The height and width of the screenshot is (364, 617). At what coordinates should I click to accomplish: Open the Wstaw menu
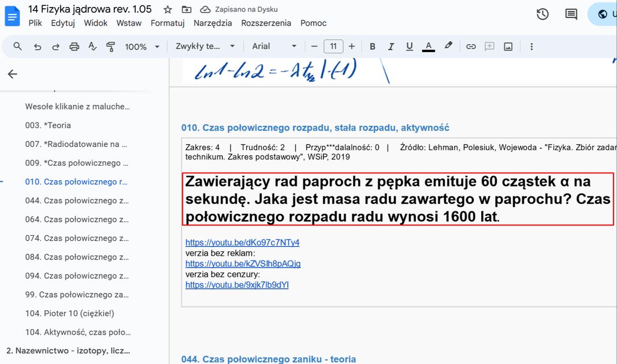pyautogui.click(x=129, y=23)
